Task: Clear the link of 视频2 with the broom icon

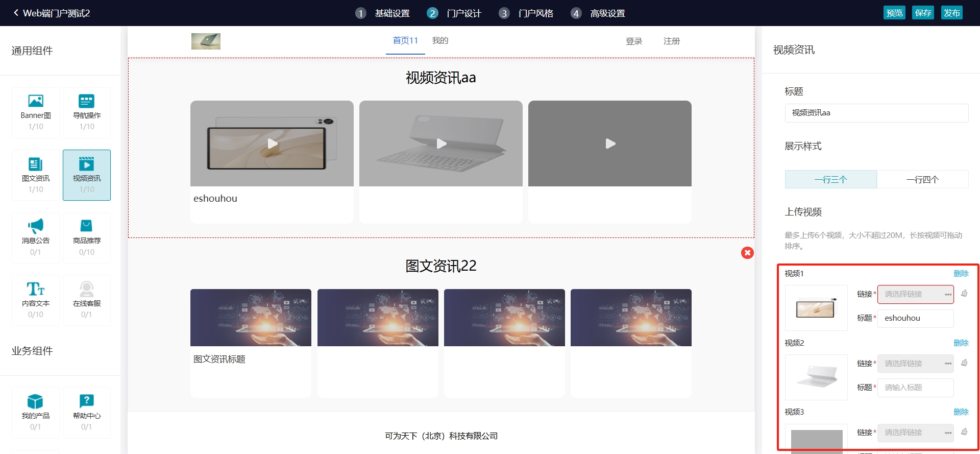Action: (x=964, y=363)
